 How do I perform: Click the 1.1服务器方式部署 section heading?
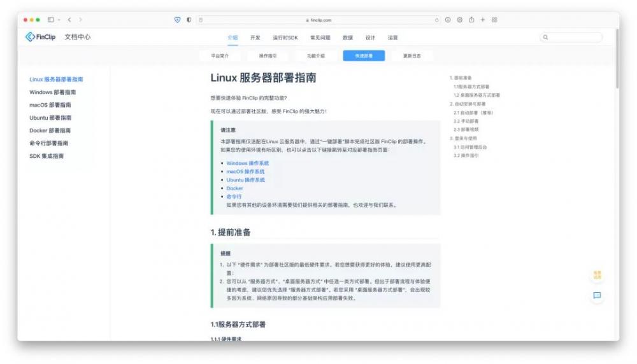coord(238,325)
